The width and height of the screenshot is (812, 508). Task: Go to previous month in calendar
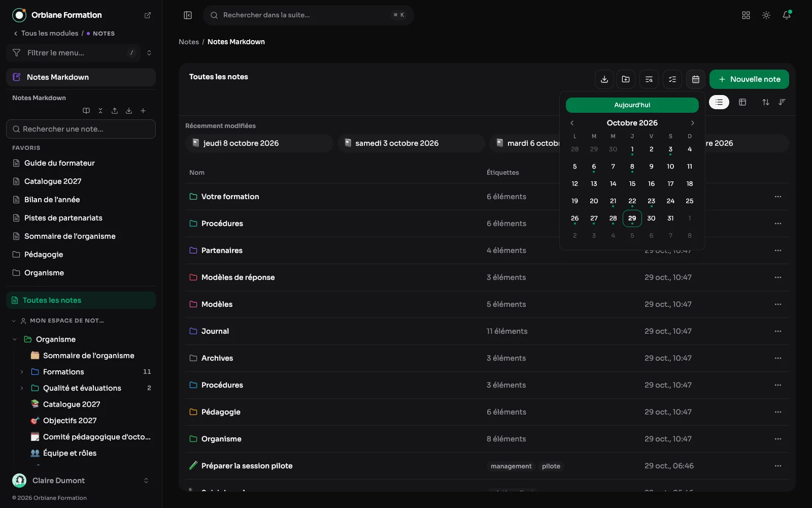[x=572, y=123]
